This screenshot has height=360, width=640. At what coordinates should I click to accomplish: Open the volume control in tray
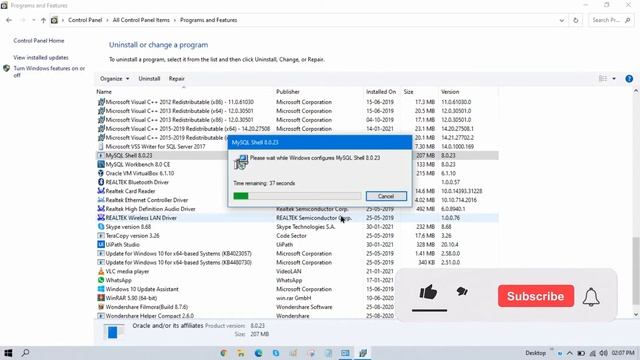click(604, 353)
